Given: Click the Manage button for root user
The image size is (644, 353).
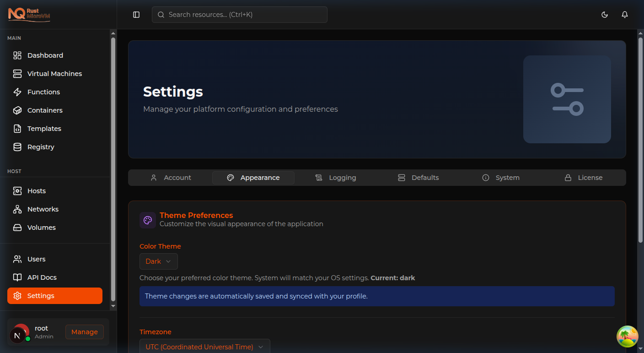Looking at the screenshot, I should coord(84,331).
